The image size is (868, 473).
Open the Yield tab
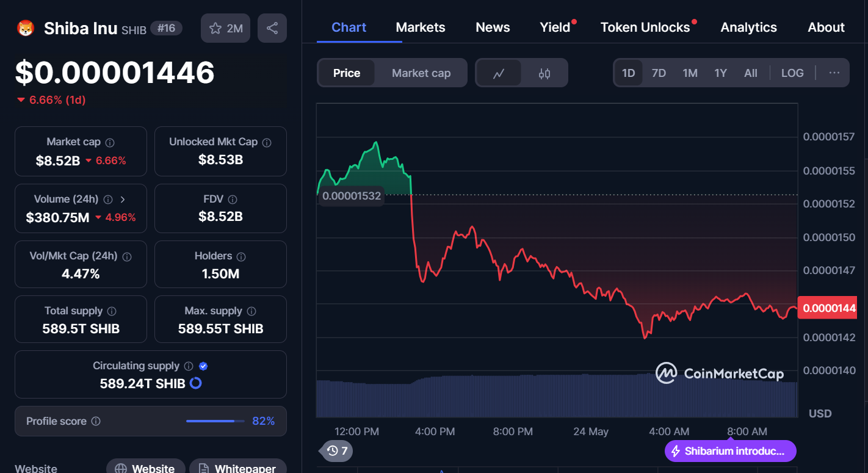click(x=555, y=27)
